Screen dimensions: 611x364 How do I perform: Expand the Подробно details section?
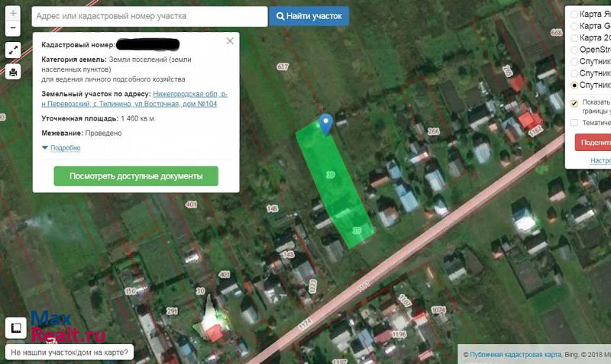pyautogui.click(x=64, y=148)
